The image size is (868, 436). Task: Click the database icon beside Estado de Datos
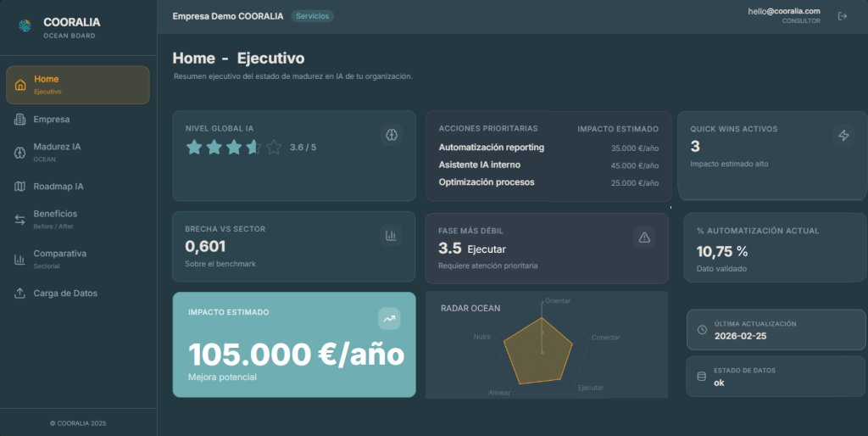[x=701, y=377]
